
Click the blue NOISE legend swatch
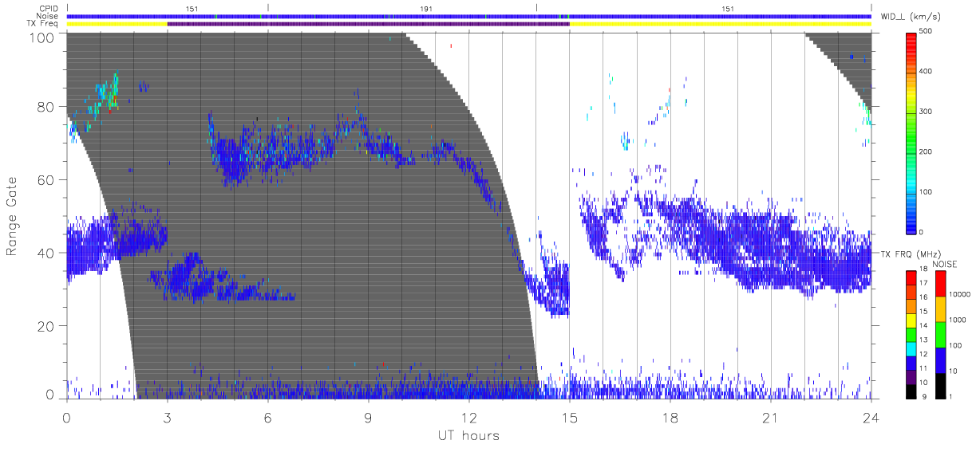941,360
